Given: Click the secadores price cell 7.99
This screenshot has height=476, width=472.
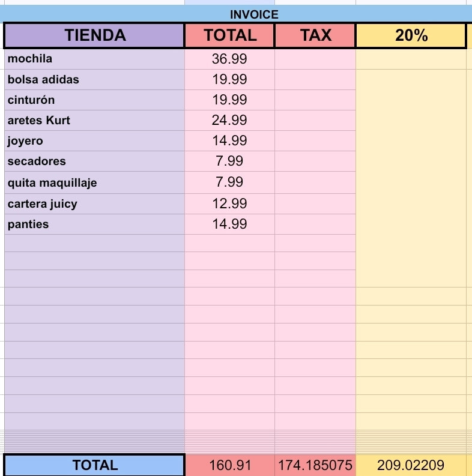Looking at the screenshot, I should click(229, 161).
